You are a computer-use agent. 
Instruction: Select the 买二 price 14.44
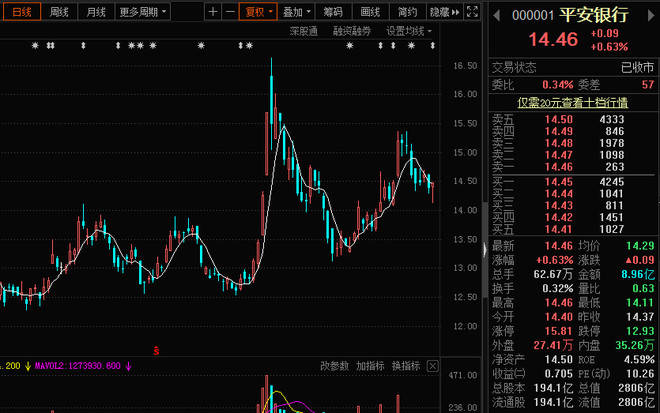[x=559, y=194]
